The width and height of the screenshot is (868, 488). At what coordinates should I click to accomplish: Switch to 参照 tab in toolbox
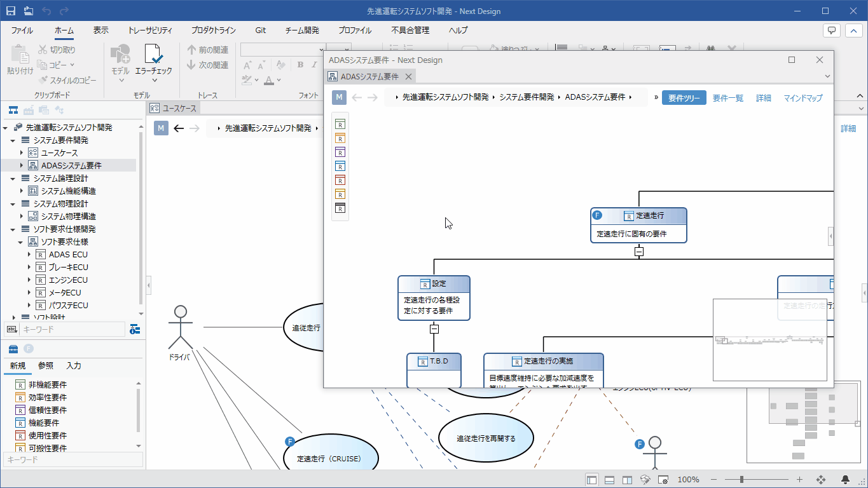pos(46,365)
